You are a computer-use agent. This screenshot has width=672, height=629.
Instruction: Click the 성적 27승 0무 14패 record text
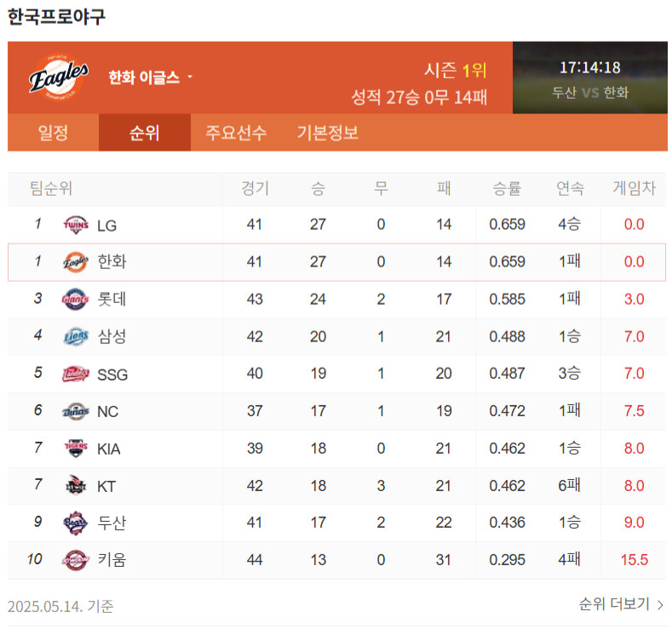(419, 98)
